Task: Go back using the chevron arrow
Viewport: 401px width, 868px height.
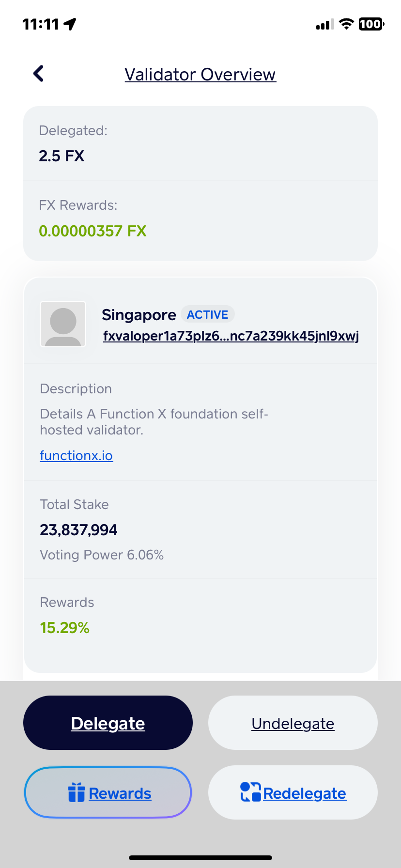Action: 38,74
